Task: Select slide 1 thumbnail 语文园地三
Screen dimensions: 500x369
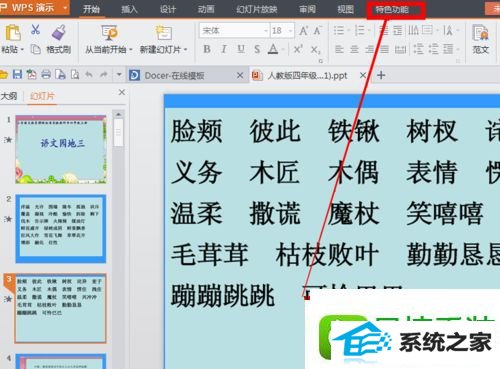Action: [x=61, y=149]
